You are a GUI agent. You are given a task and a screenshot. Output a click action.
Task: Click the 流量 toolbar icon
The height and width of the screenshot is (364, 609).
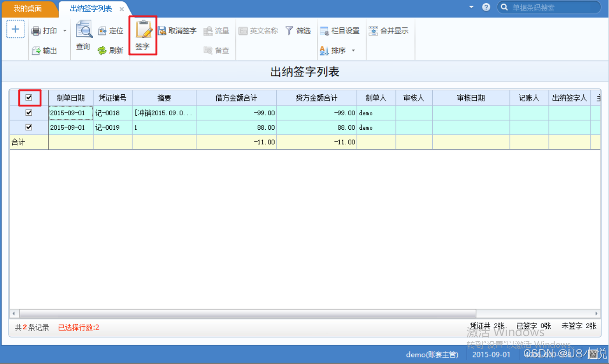(208, 31)
